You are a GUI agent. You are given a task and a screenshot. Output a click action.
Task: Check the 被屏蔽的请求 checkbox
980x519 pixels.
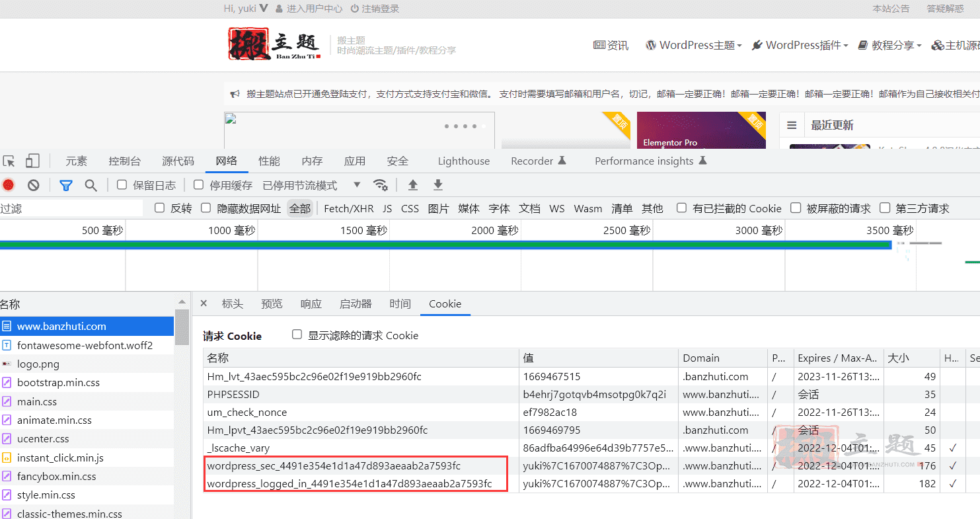point(796,208)
